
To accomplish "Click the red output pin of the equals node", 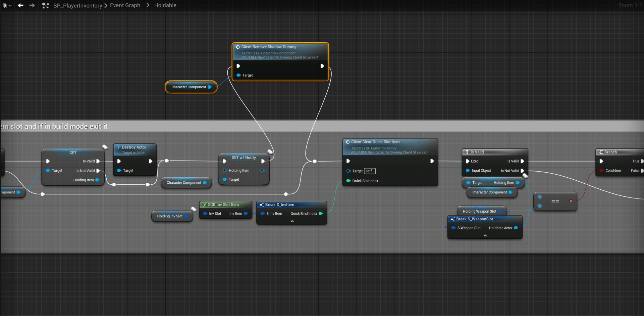I will [571, 201].
